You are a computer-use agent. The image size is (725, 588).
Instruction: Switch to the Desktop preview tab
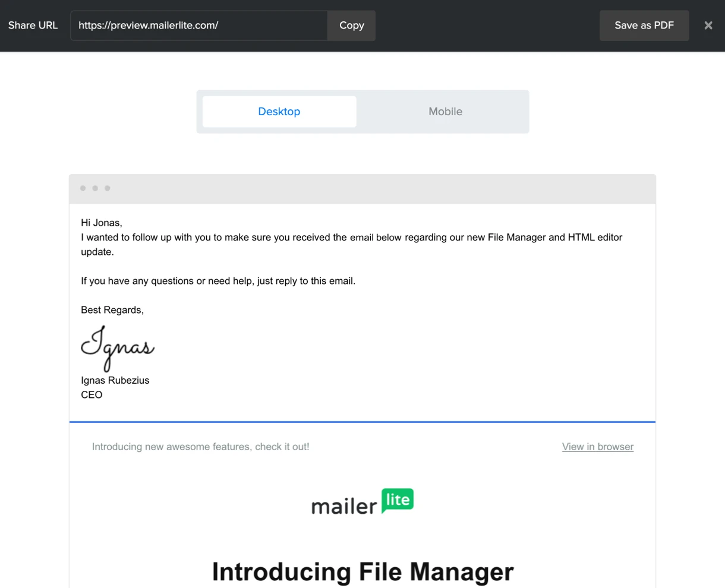279,112
